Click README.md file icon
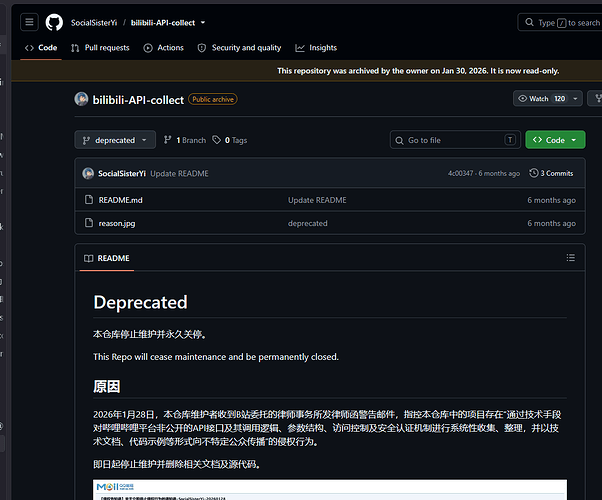 tap(89, 199)
